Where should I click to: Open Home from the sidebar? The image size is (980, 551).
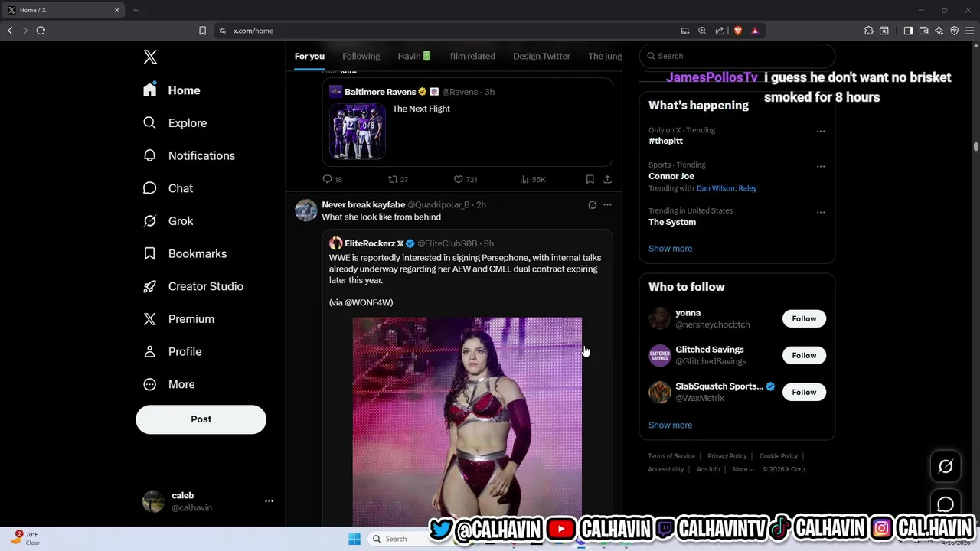click(172, 90)
